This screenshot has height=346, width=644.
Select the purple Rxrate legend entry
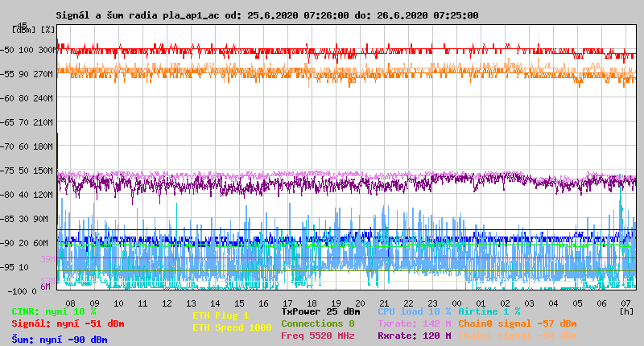pos(415,336)
